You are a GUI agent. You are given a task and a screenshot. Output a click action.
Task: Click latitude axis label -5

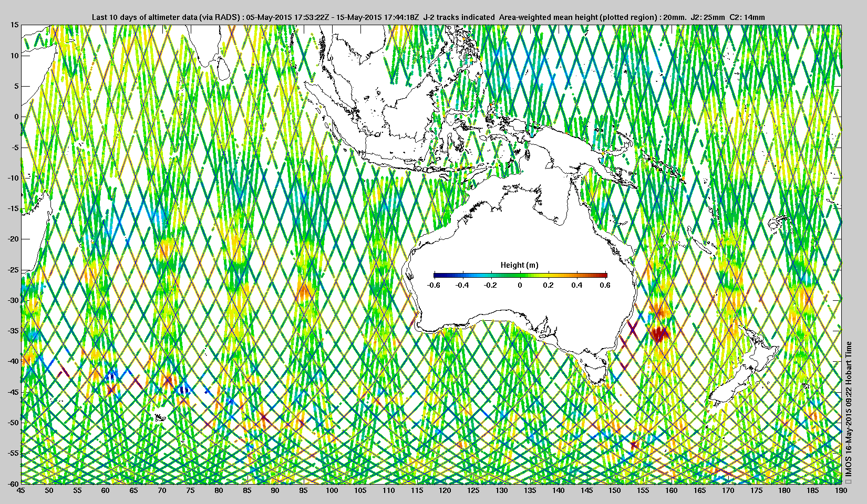tap(15, 147)
